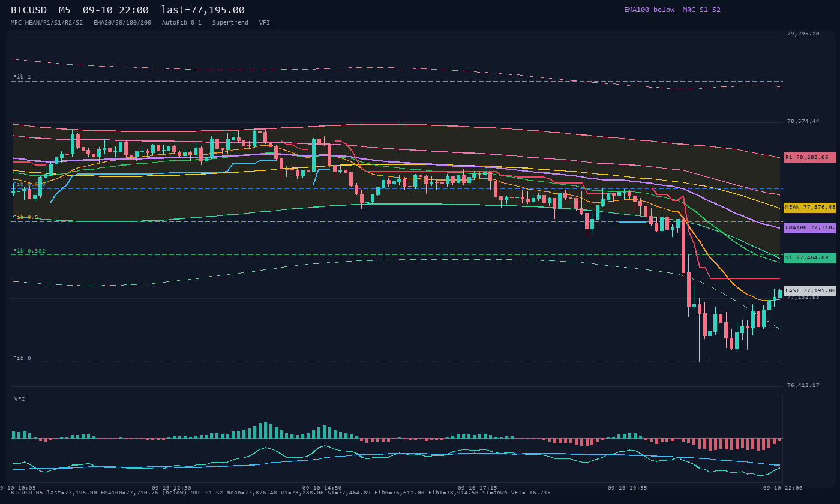
Task: Click the M5 timeframe in the title
Action: 64,10
